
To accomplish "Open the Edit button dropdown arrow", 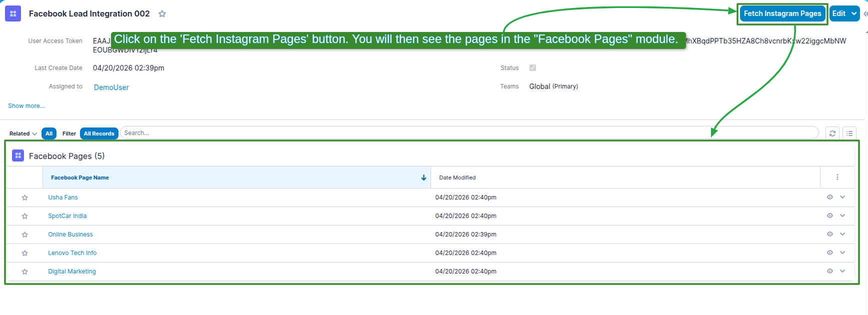I will (854, 13).
